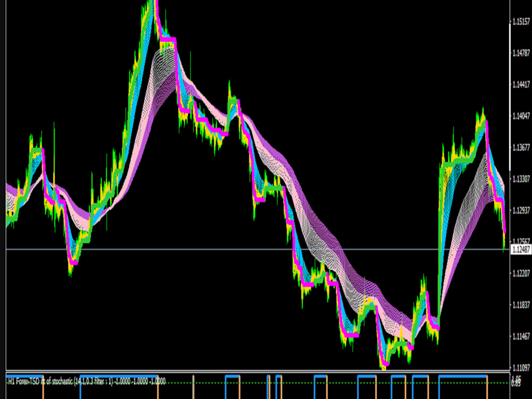Click the 1.13307 price axis label

tap(521, 179)
